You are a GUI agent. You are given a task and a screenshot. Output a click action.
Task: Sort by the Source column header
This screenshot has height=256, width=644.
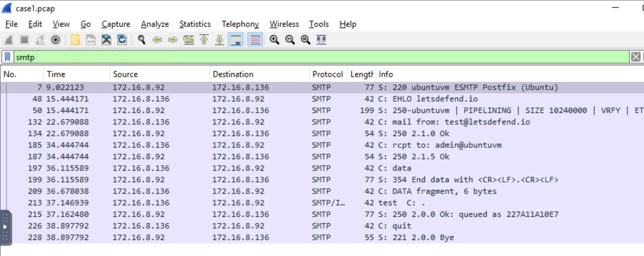click(x=160, y=74)
